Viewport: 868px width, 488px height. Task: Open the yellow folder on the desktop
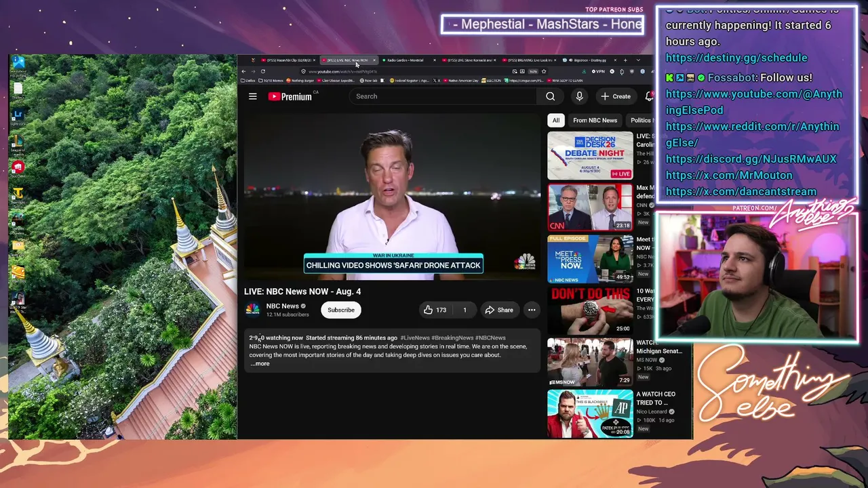click(18, 245)
